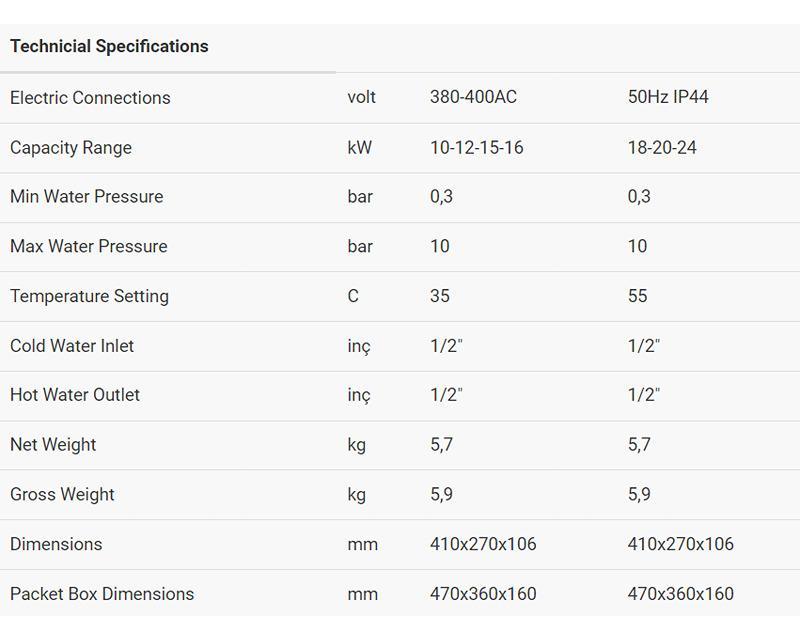Screen dimensions: 800x640
Task: Select the Capacity Range label
Action: click(x=71, y=148)
